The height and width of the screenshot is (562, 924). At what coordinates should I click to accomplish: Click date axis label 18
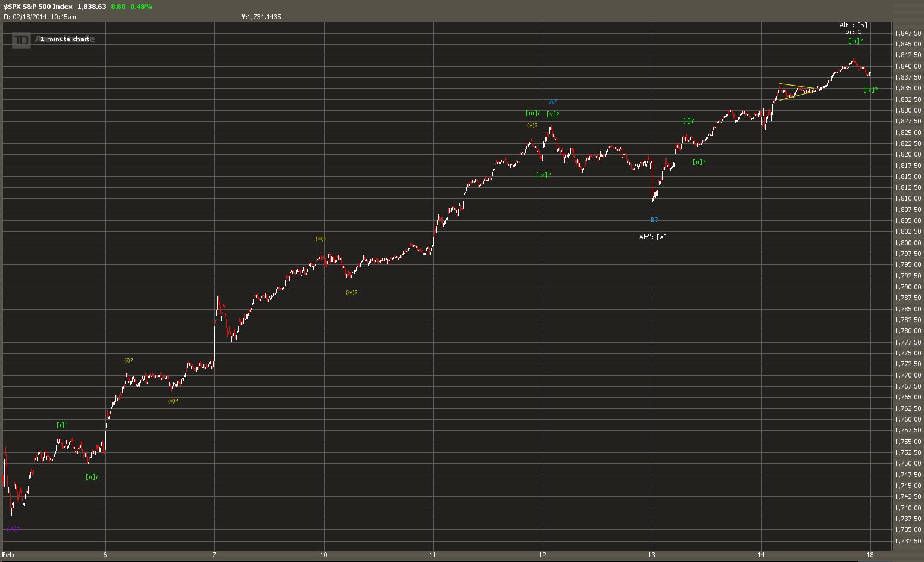click(x=870, y=555)
